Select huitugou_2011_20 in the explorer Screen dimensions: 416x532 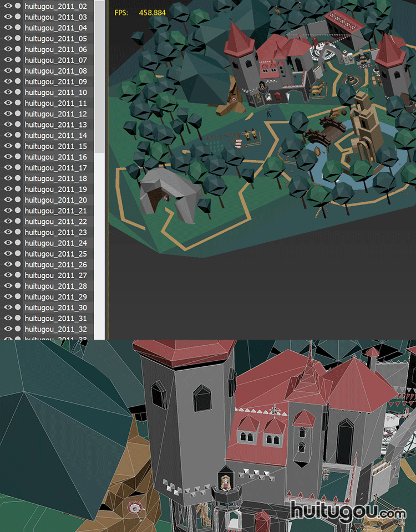coord(55,200)
